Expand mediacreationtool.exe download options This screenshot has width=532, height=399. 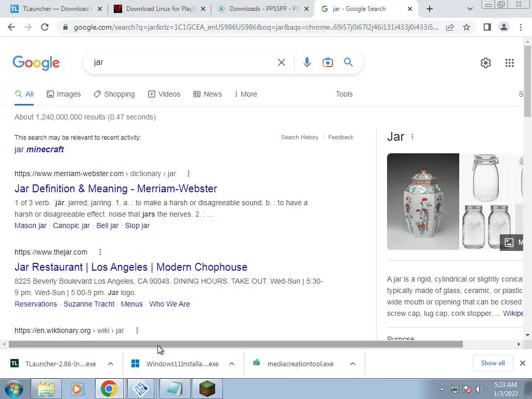tap(353, 364)
